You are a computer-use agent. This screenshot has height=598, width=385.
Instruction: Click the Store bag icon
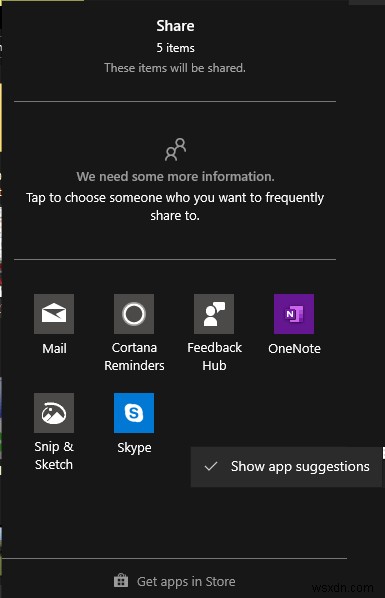pos(121,581)
